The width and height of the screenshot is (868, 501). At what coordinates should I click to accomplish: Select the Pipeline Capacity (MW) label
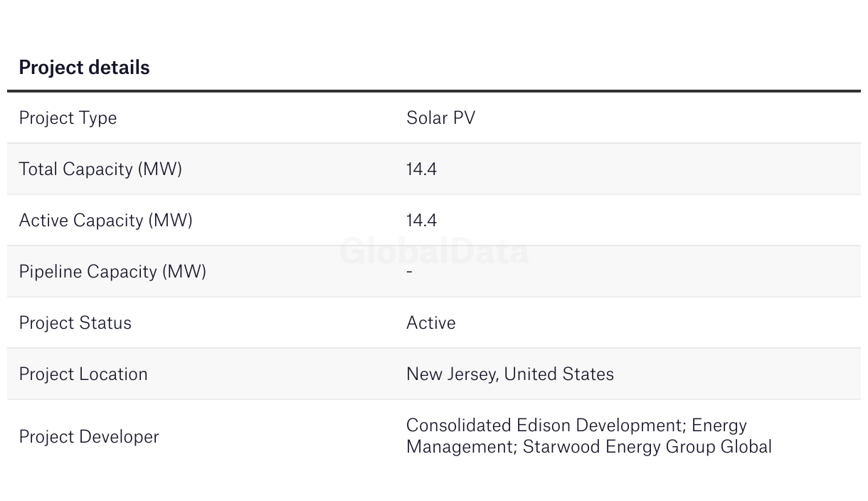(x=112, y=272)
